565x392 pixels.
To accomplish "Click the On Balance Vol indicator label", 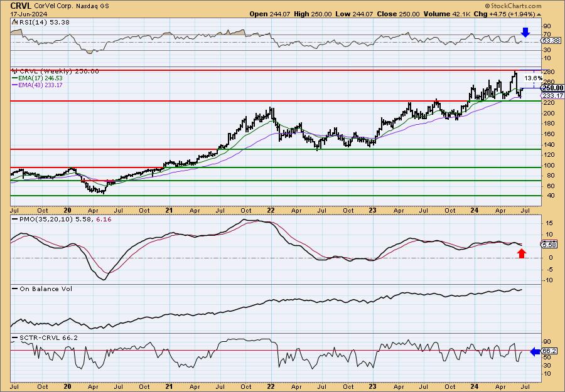I will click(x=46, y=289).
